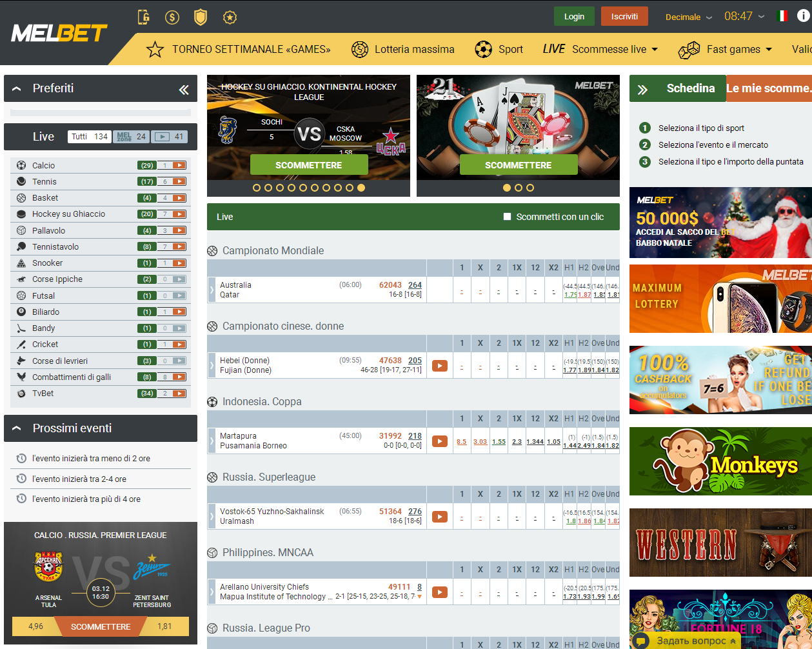Open the Sport menu item
Screen dimensions: 812x649
[499, 49]
